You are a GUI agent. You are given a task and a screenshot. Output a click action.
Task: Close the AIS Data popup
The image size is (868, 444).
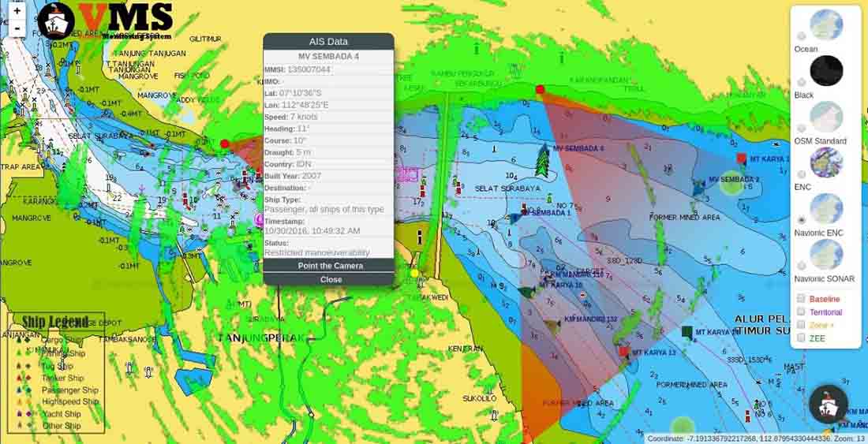tap(331, 279)
